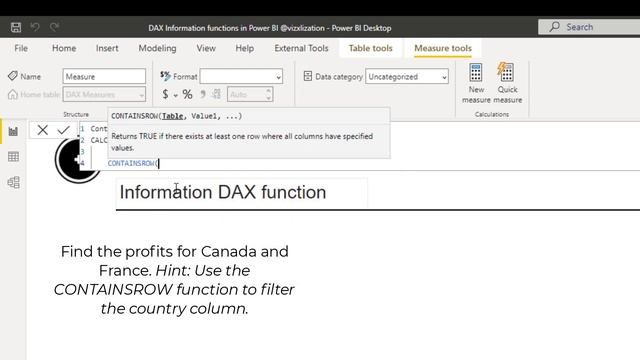Expand the currency format dropdown arrow
Viewport: 640px width, 360px height.
(176, 95)
